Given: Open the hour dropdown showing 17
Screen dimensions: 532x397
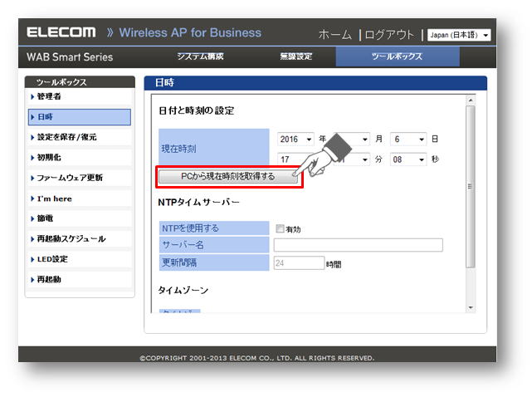Looking at the screenshot, I should tap(295, 159).
